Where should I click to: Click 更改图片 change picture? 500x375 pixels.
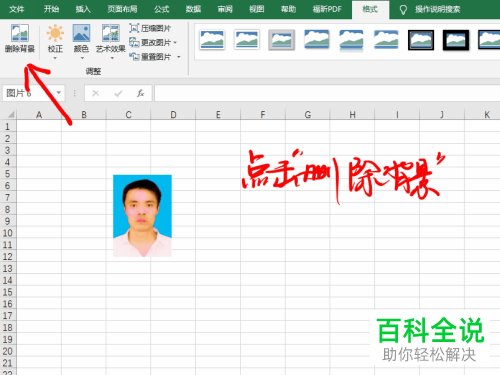coord(150,42)
